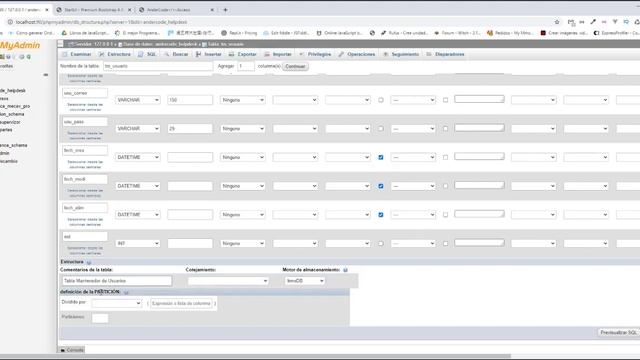Open the 'Dividido por' partition dropdown
640x360 pixels.
(117, 303)
